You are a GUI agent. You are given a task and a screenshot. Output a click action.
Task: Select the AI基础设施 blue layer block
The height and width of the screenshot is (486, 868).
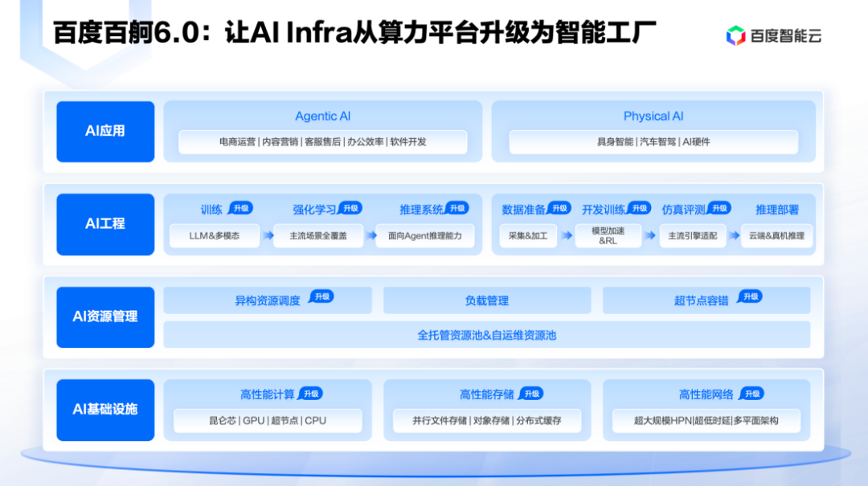pyautogui.click(x=105, y=410)
